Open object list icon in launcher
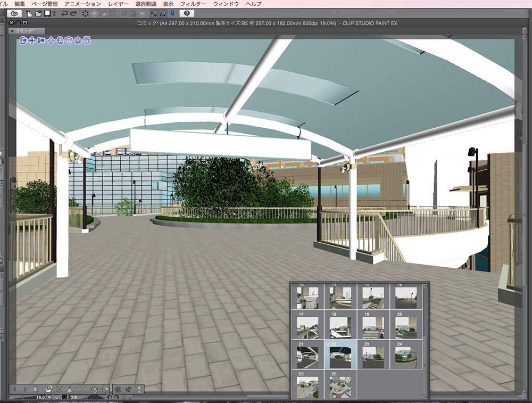The width and height of the screenshot is (532, 403). (35, 389)
